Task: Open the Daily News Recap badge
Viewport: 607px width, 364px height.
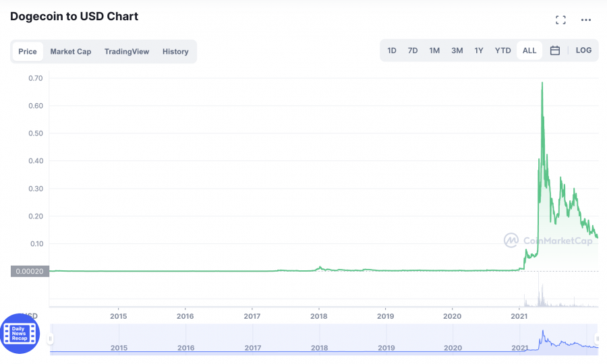Action: tap(20, 334)
